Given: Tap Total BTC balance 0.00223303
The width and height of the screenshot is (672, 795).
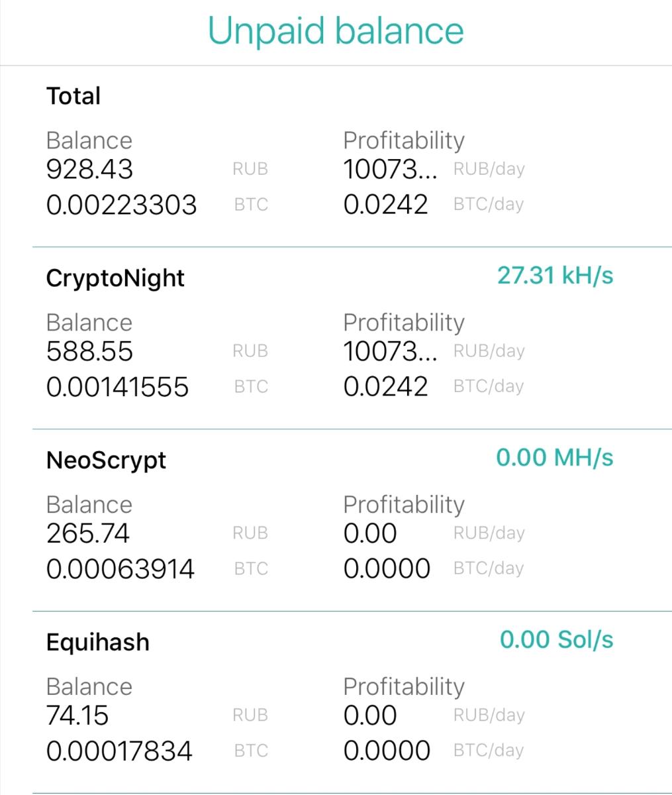Looking at the screenshot, I should (121, 205).
